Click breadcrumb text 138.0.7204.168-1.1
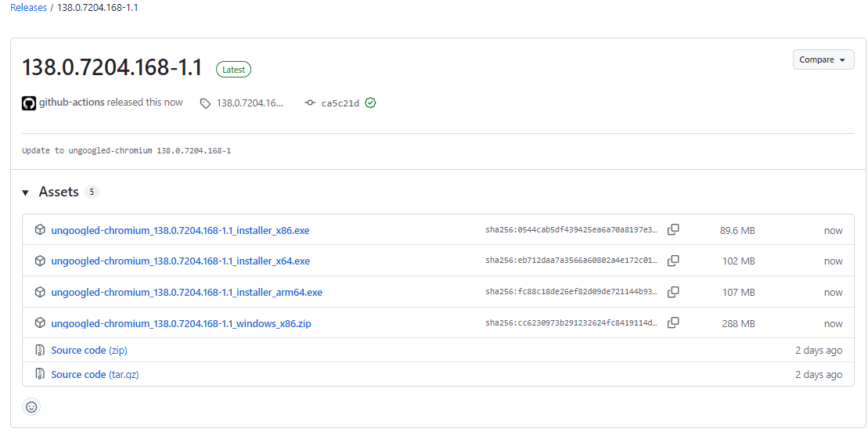 click(x=97, y=9)
